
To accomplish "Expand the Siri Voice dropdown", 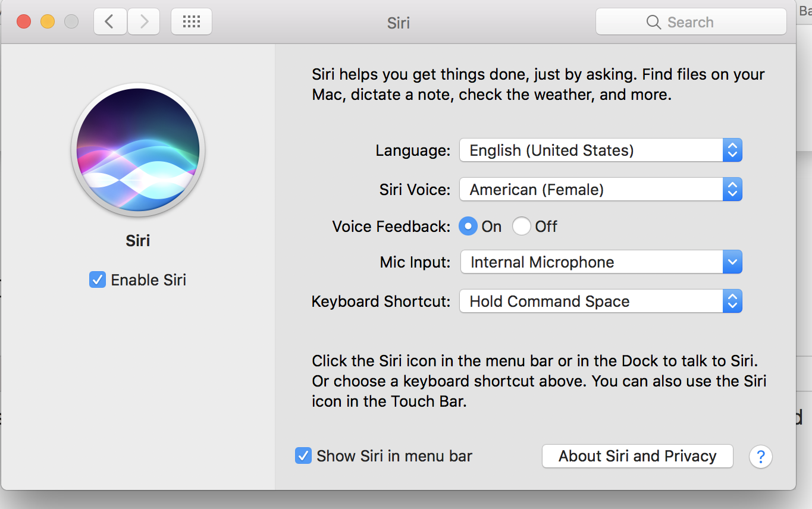I will tap(601, 190).
